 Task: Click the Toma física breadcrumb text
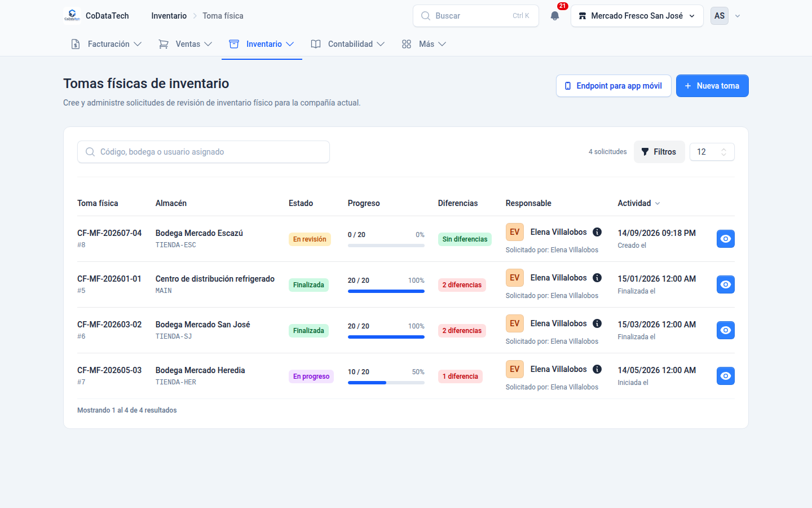point(223,16)
